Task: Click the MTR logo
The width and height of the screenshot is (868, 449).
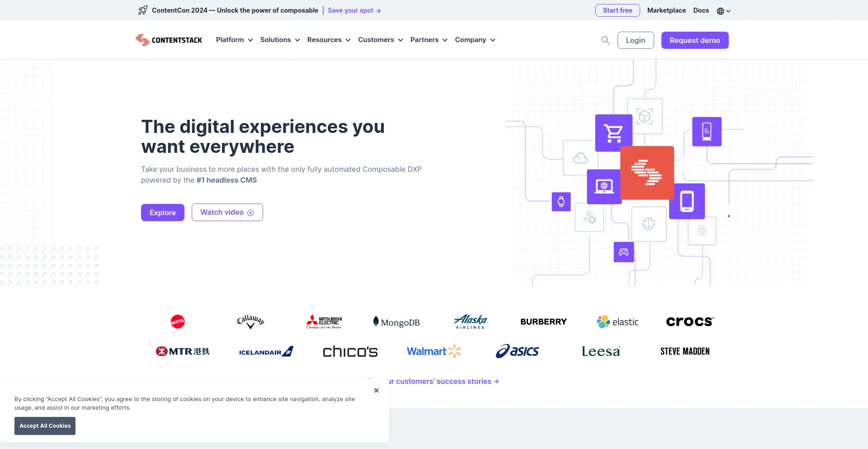Action: 183,351
